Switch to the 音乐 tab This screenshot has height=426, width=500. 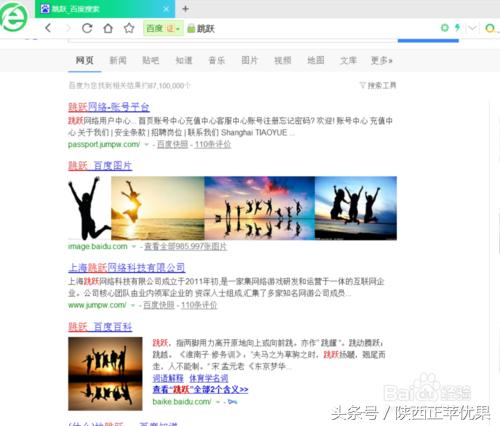pyautogui.click(x=217, y=60)
